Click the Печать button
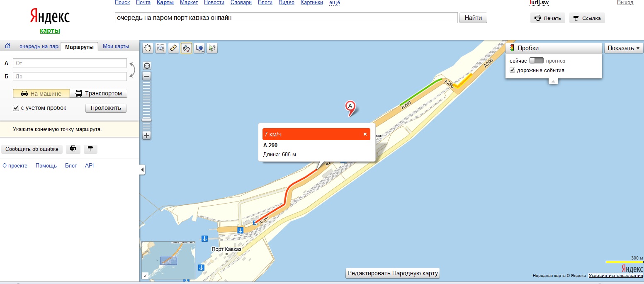The width and height of the screenshot is (644, 284). 548,18
